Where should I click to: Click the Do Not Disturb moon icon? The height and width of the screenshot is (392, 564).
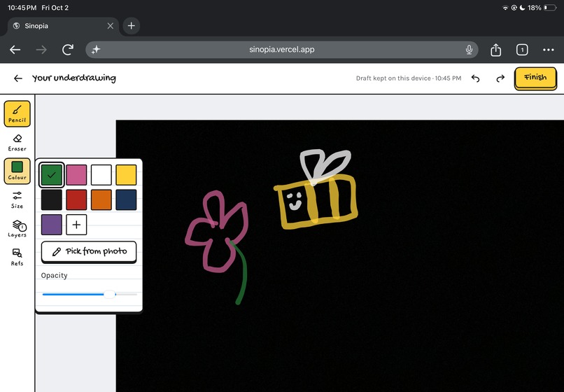522,8
